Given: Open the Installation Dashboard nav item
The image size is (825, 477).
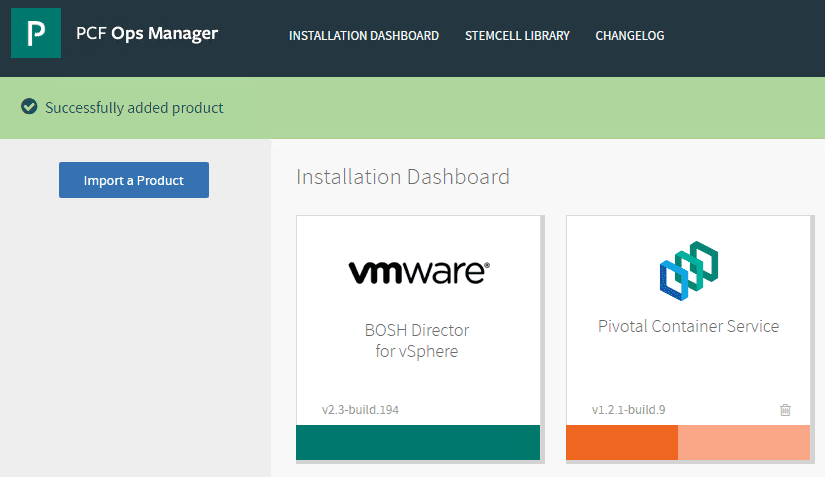Looking at the screenshot, I should coord(364,36).
